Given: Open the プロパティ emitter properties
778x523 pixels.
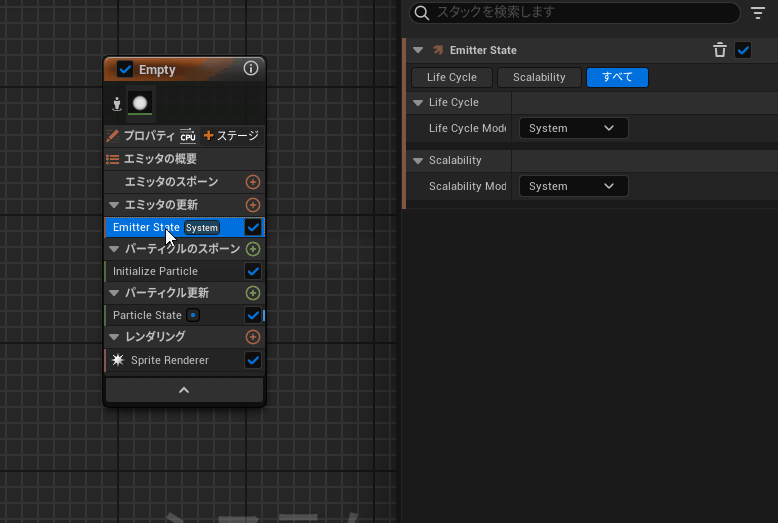Looking at the screenshot, I should (149, 135).
